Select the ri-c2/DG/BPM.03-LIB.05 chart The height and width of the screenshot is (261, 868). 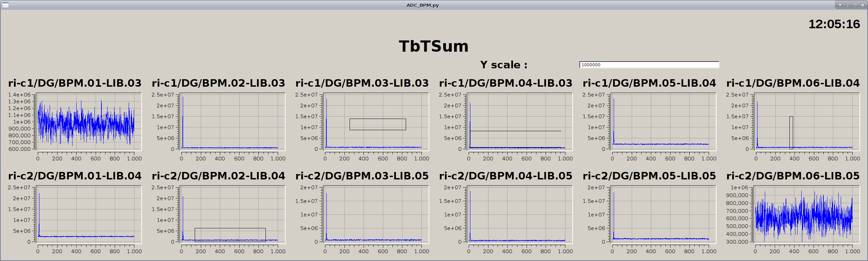click(x=376, y=214)
